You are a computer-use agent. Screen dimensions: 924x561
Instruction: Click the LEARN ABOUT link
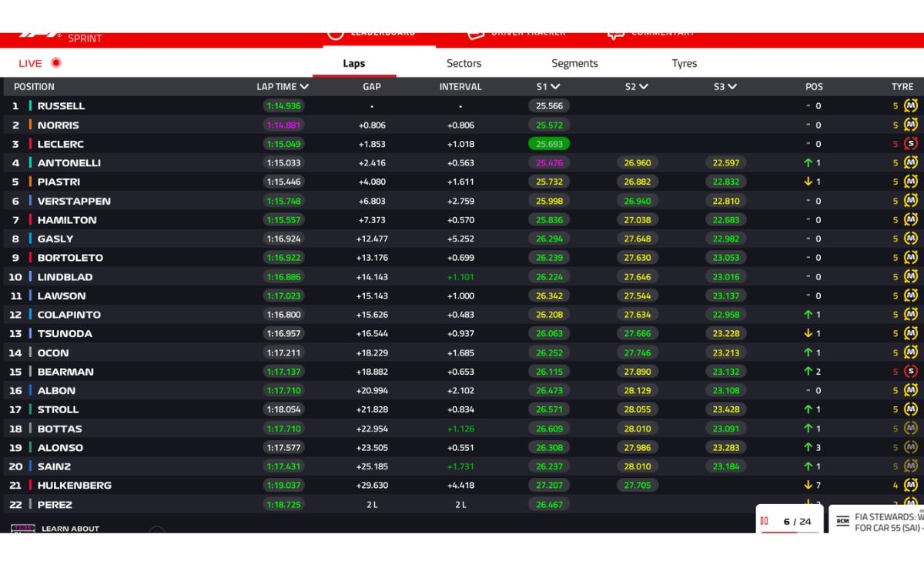[x=70, y=529]
